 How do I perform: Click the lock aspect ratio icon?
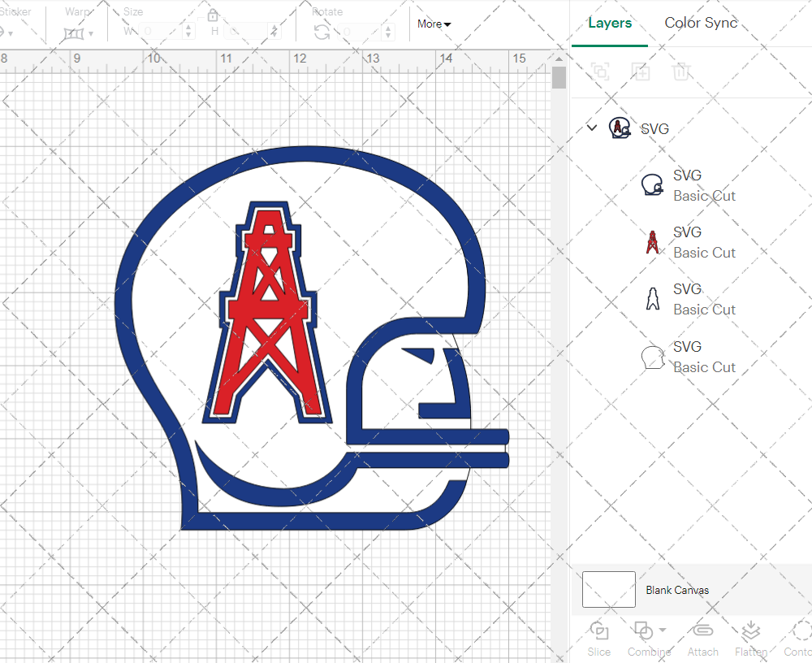(212, 15)
